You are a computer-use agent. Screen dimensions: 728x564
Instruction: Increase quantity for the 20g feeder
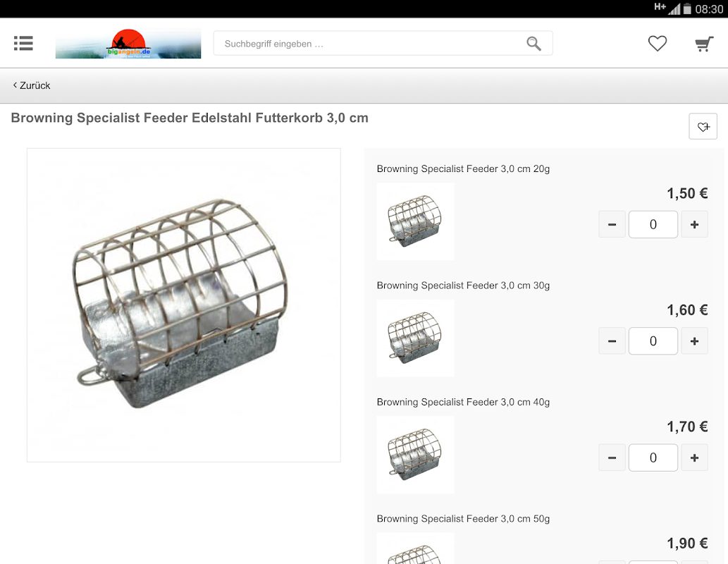pos(694,224)
